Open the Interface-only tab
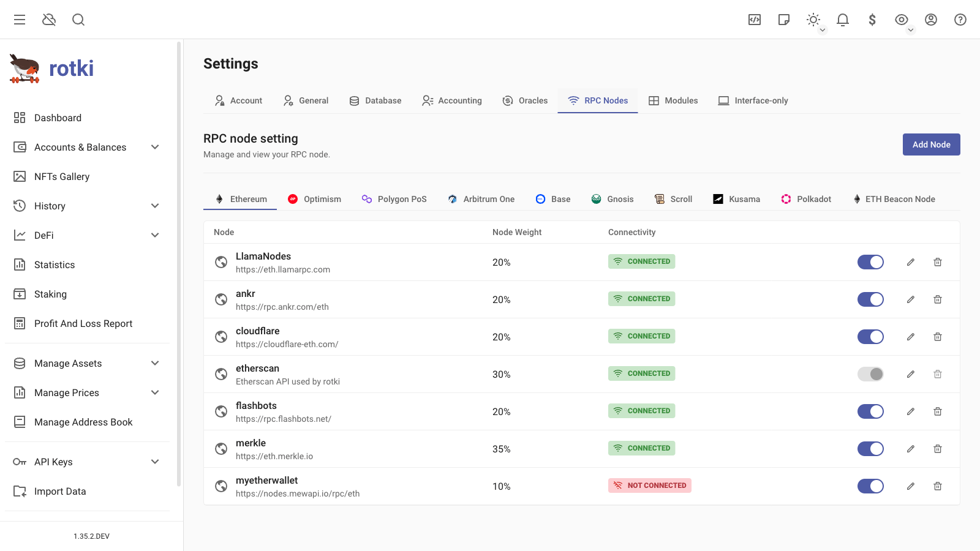The image size is (980, 551). [x=753, y=100]
